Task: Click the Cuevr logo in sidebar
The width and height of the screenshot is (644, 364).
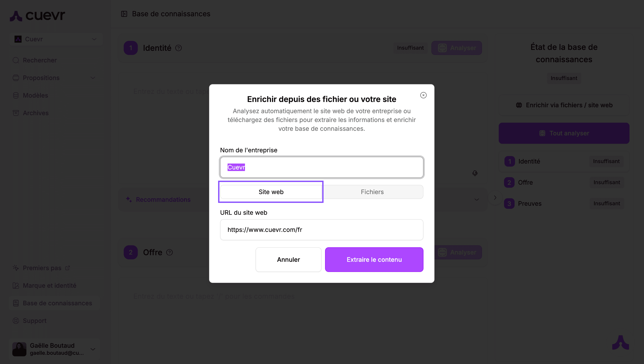Action: coord(38,16)
